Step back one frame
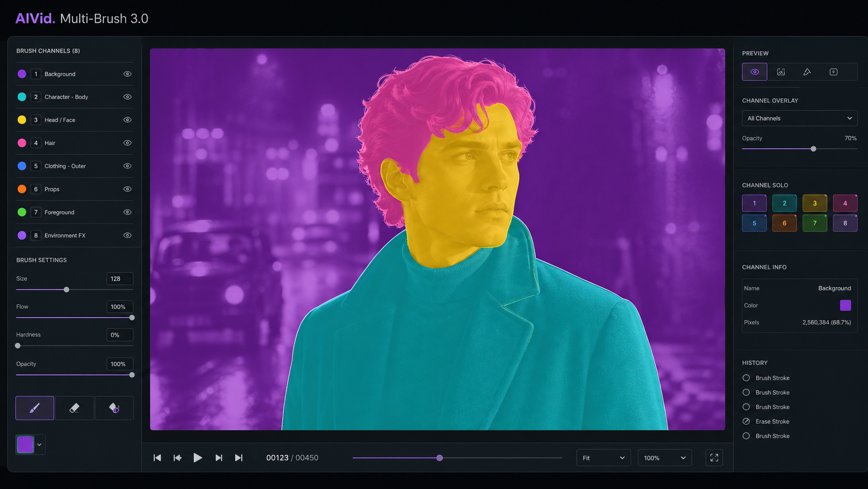 tap(178, 458)
